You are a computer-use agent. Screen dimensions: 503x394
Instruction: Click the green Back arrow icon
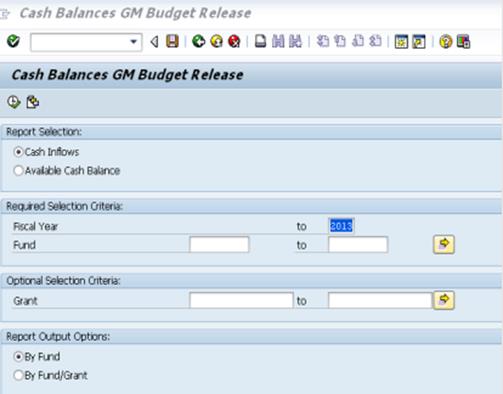pos(199,42)
